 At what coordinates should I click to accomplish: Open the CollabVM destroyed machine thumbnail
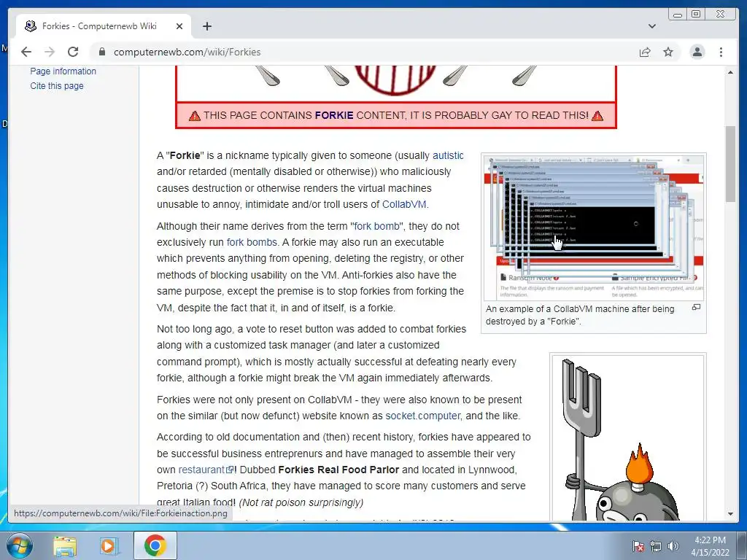594,227
